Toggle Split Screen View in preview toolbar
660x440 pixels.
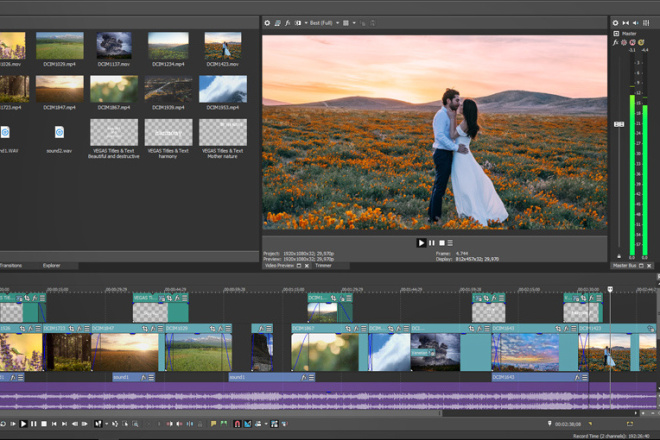[298, 23]
